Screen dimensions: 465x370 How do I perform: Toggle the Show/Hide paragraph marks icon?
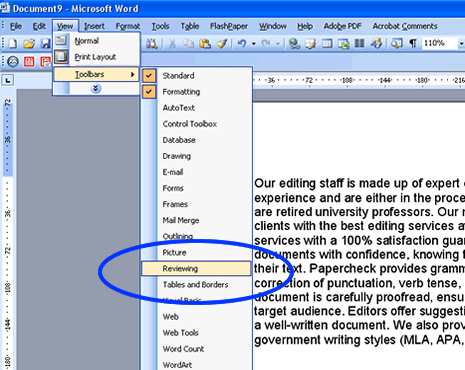pyautogui.click(x=413, y=43)
